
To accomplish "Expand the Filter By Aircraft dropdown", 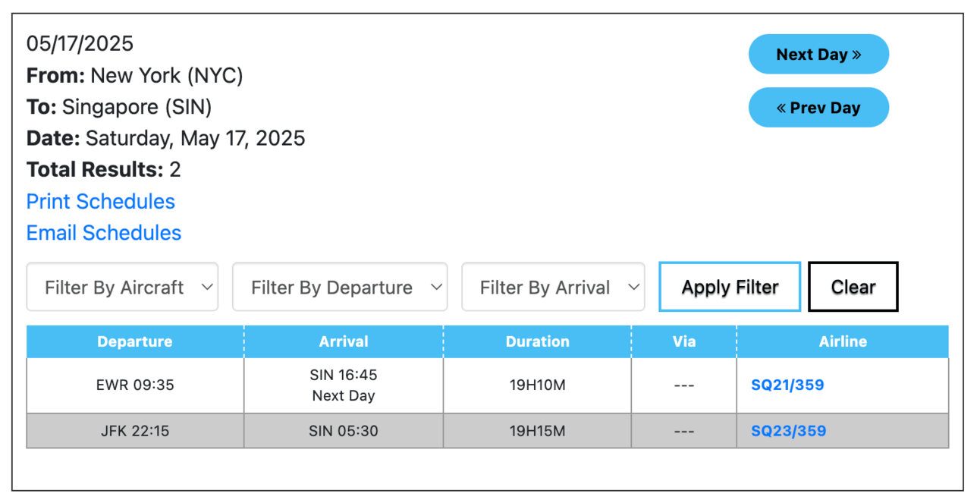I will click(x=122, y=288).
